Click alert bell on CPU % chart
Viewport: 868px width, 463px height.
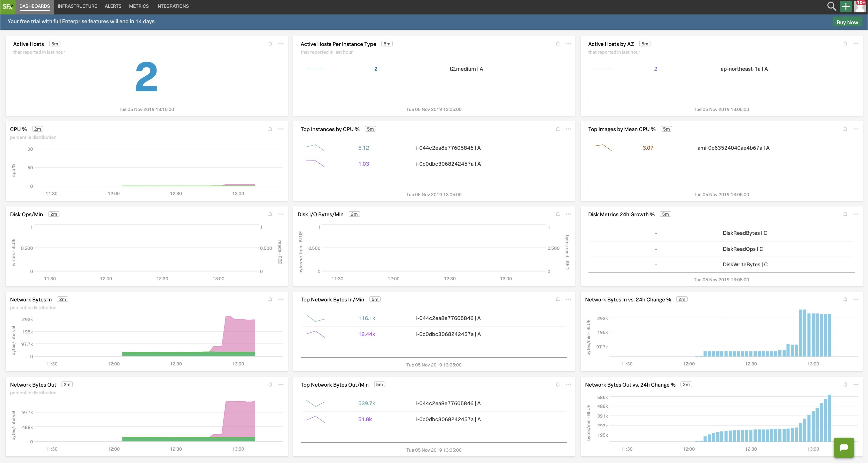(270, 129)
